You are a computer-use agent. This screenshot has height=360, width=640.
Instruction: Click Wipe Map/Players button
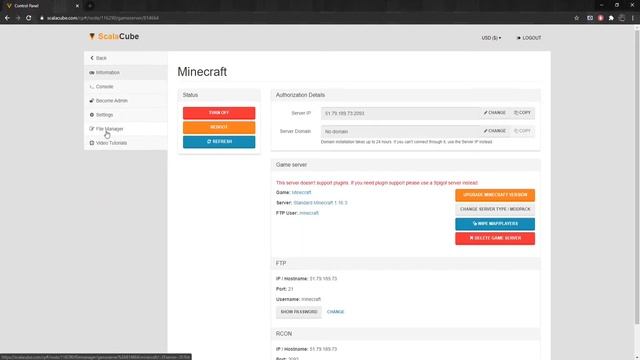coord(495,224)
